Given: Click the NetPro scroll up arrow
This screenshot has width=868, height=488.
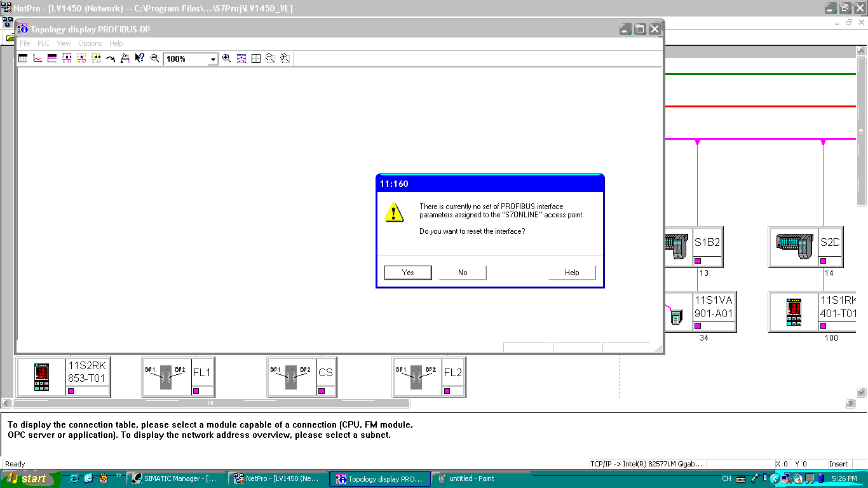Looking at the screenshot, I should 862,51.
